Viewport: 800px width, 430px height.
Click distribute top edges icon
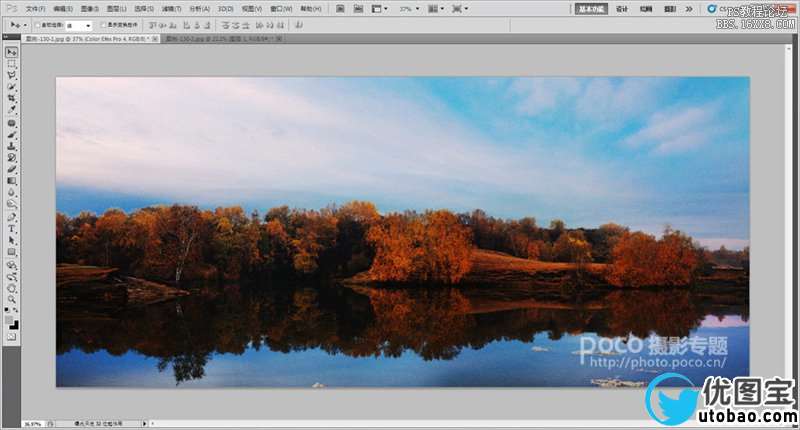tap(226, 25)
